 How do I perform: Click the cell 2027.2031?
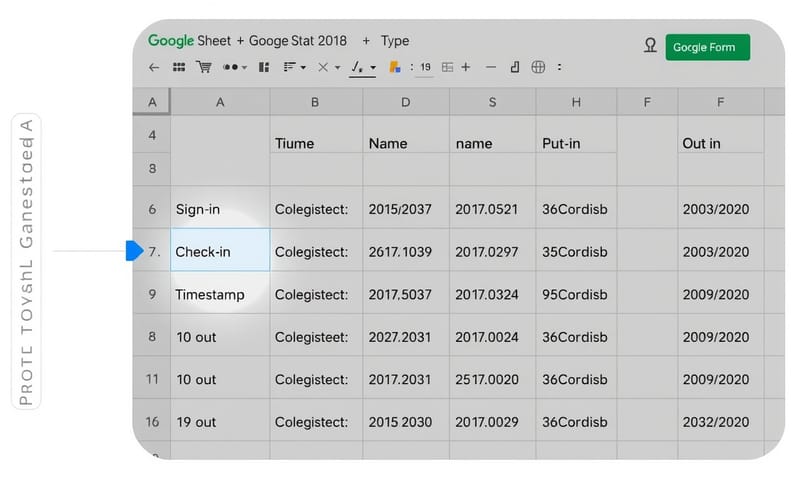pyautogui.click(x=406, y=337)
